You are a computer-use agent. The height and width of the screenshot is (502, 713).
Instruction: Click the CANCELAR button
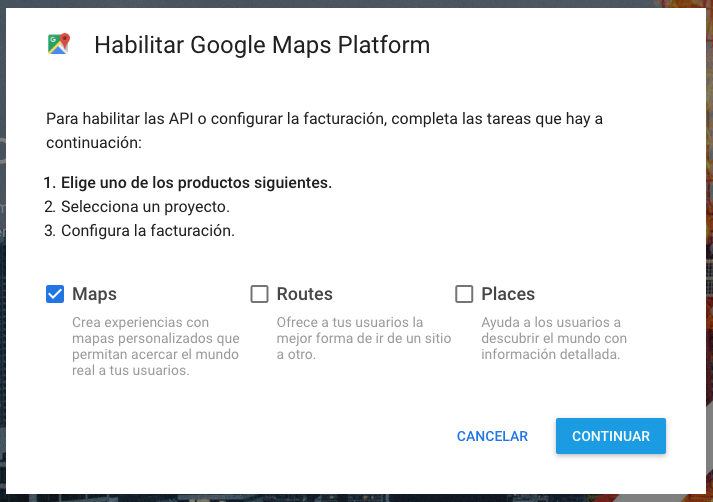[x=492, y=436]
